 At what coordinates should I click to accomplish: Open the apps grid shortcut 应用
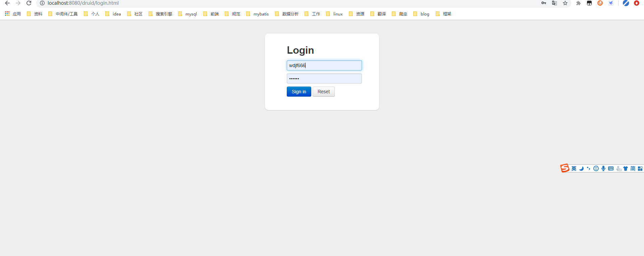click(x=13, y=14)
